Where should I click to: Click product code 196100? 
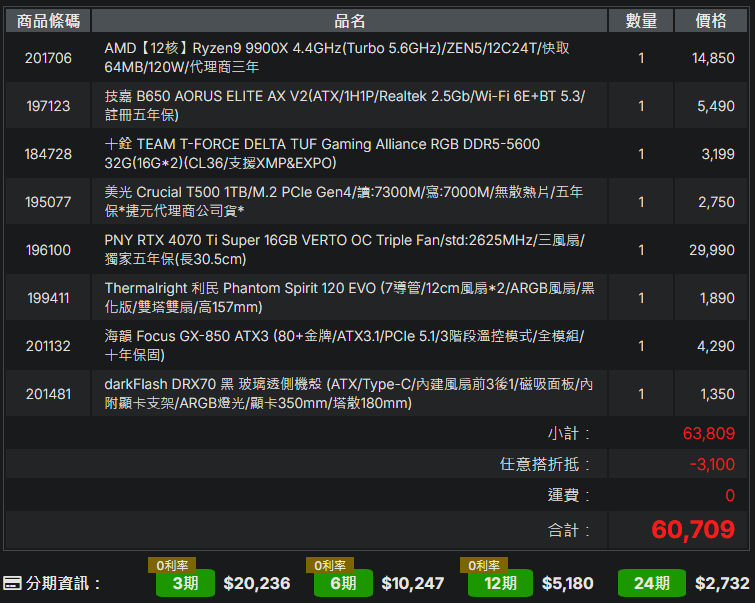pyautogui.click(x=48, y=250)
